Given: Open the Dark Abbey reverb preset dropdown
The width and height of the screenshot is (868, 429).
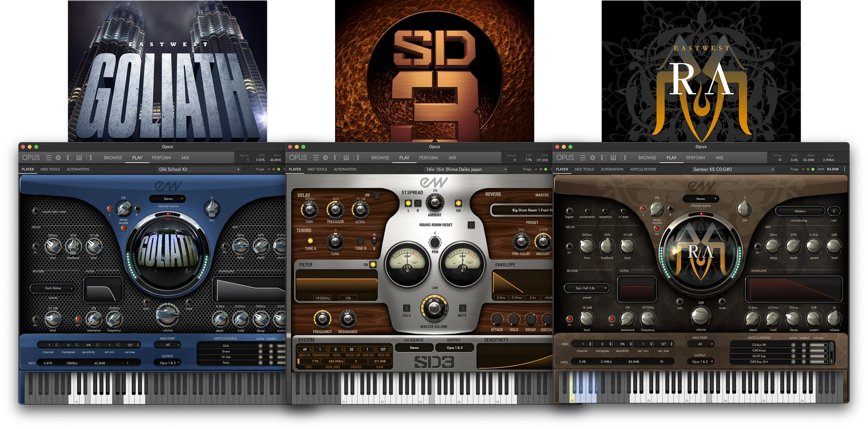Looking at the screenshot, I should [x=53, y=288].
